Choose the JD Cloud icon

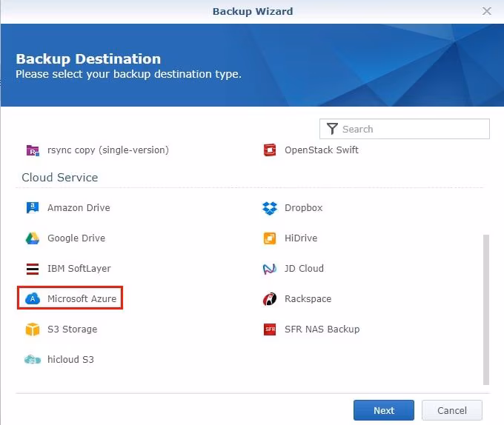[270, 269]
